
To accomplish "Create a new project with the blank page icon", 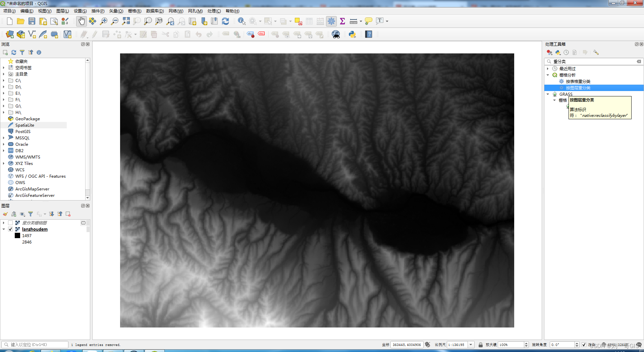I will (10, 21).
